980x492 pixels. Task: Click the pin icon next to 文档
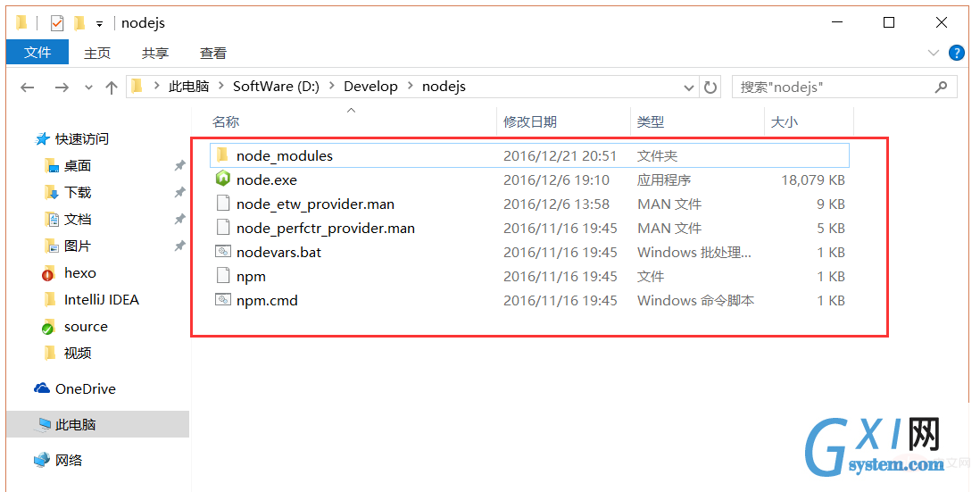(179, 220)
